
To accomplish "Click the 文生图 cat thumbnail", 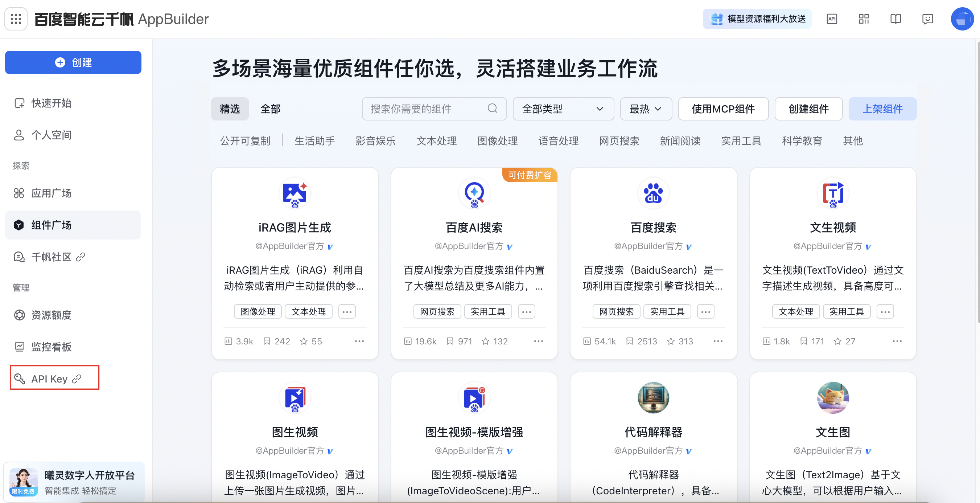I will pyautogui.click(x=832, y=397).
